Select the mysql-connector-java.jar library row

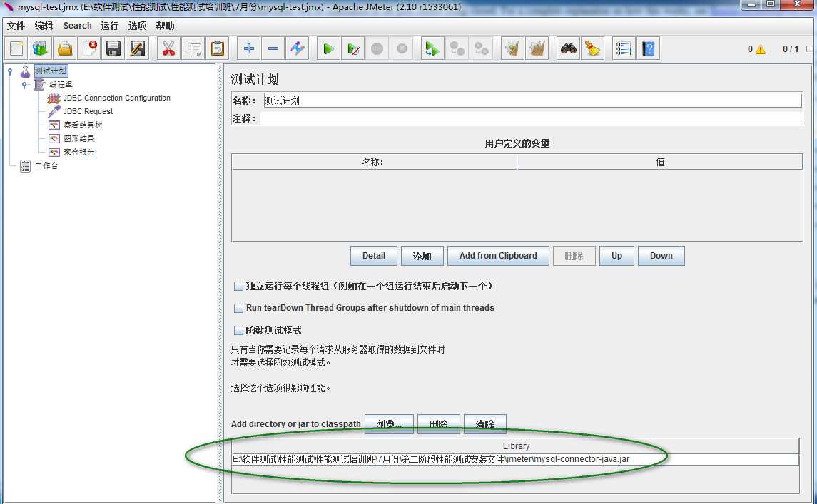pos(514,459)
